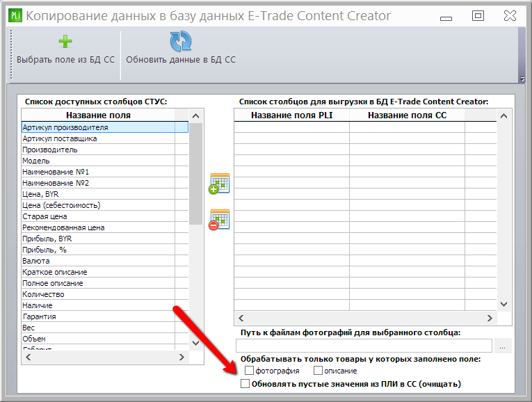Select the 'Объем' row
This screenshot has width=532, height=402.
tap(105, 339)
